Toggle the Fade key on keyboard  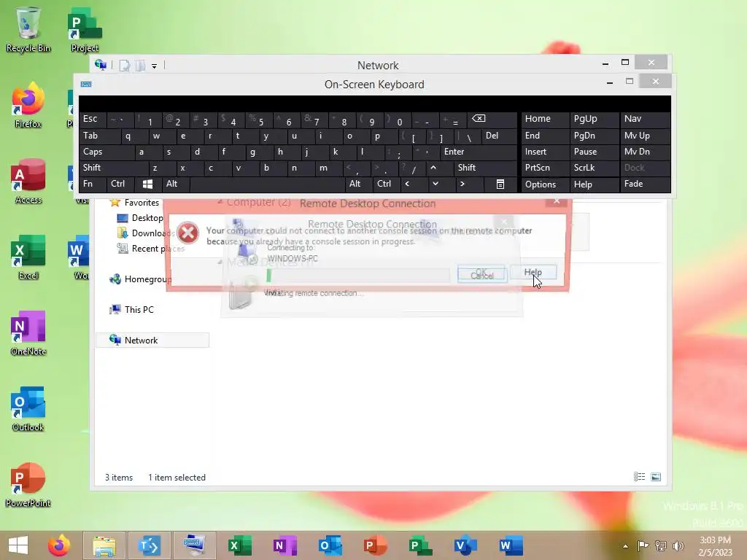[645, 184]
